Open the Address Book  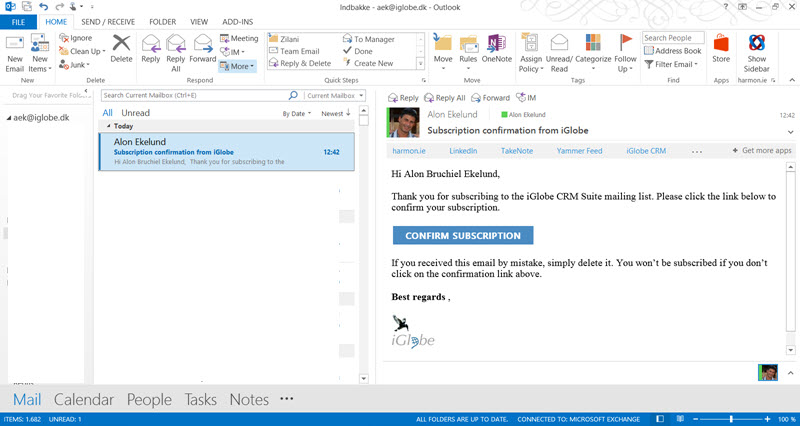[x=672, y=51]
